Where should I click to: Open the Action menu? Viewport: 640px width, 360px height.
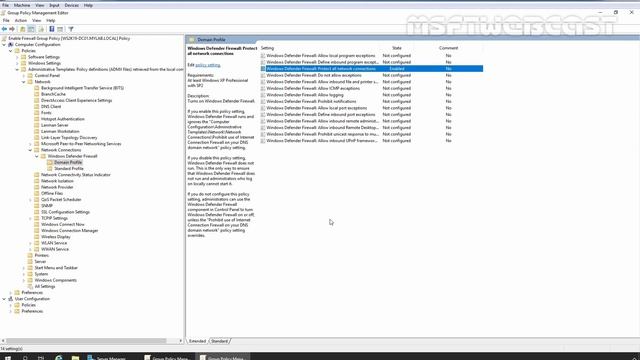[x=20, y=20]
